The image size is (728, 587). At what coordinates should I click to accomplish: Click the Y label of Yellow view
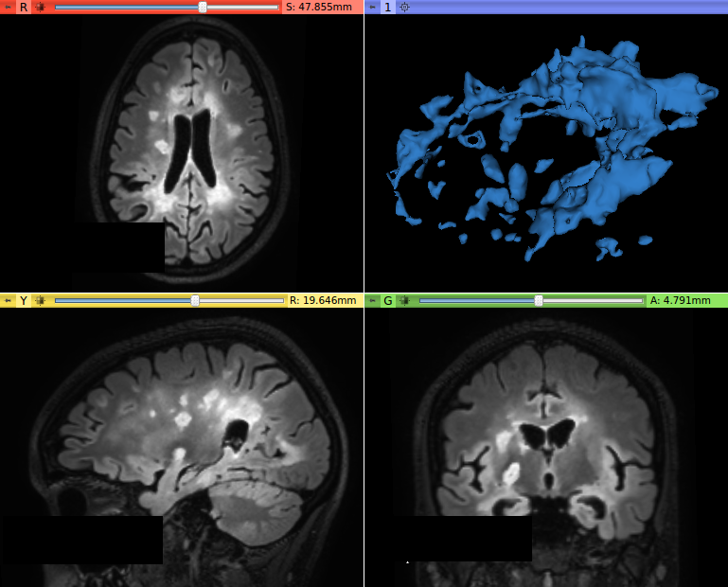pos(24,300)
